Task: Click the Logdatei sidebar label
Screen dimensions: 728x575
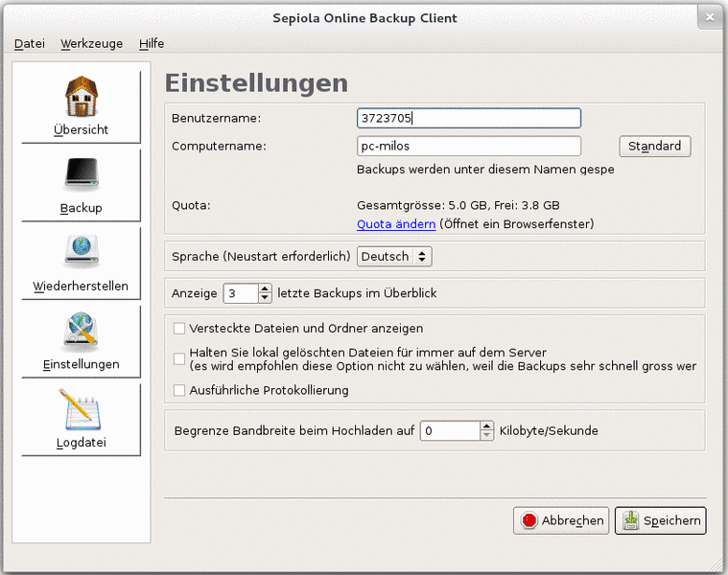Action: pos(81,443)
